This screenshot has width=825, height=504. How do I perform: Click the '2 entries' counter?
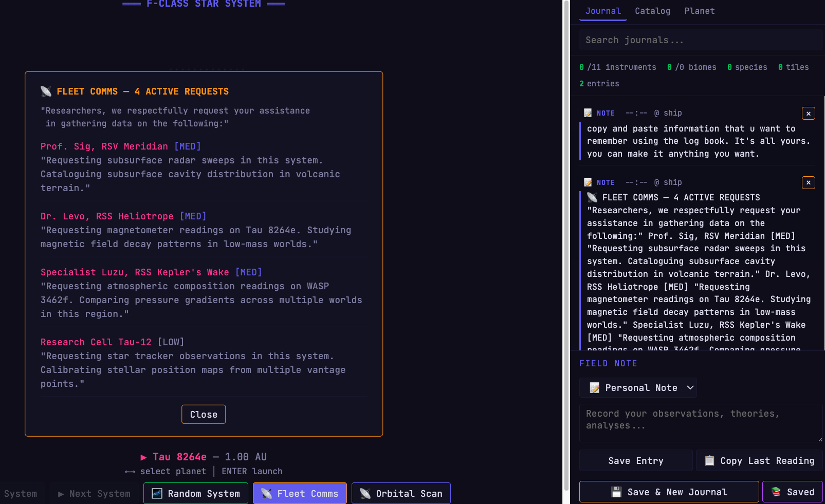tap(599, 84)
